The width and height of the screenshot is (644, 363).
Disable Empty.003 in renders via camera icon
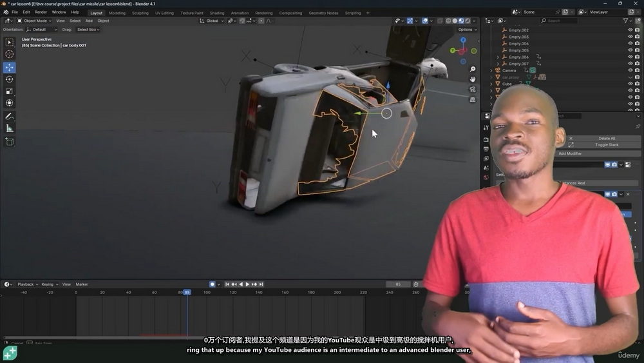click(637, 37)
